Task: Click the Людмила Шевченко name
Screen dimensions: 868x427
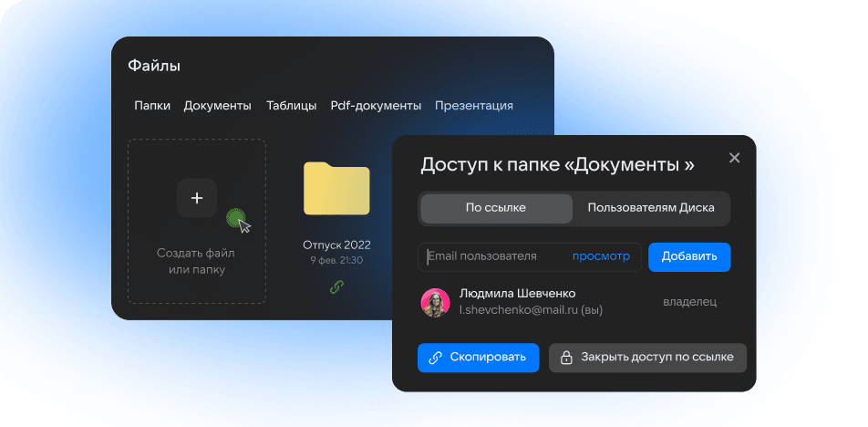Action: (517, 293)
